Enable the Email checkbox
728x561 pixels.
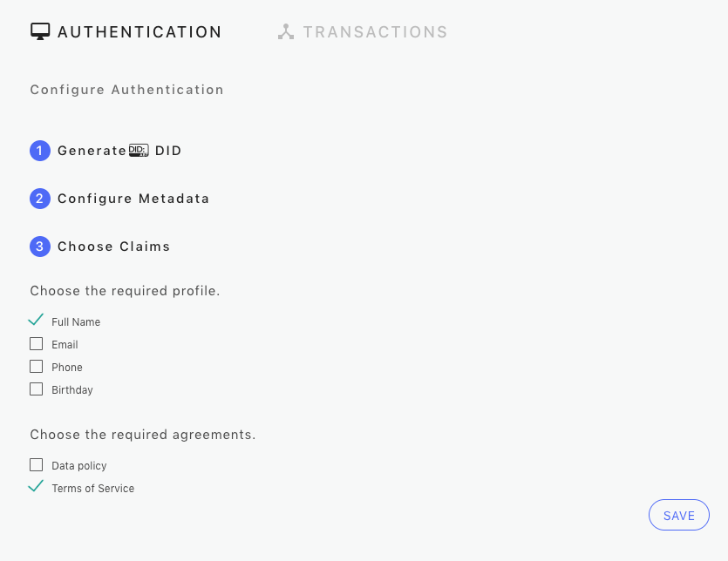pos(36,344)
